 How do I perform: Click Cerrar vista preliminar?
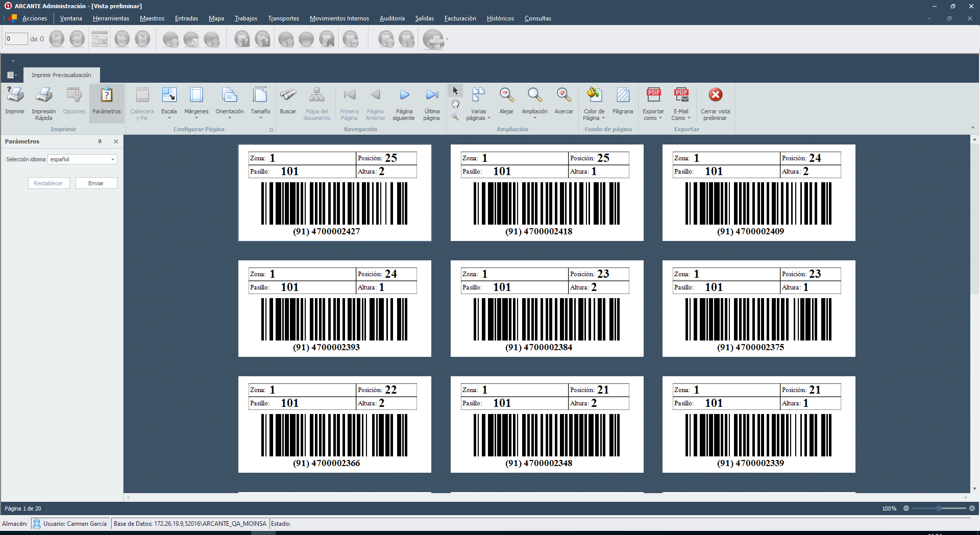[x=716, y=103]
